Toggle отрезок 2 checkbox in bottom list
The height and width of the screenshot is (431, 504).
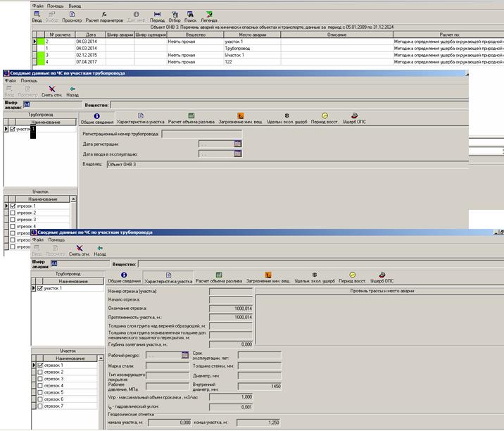[x=40, y=372]
